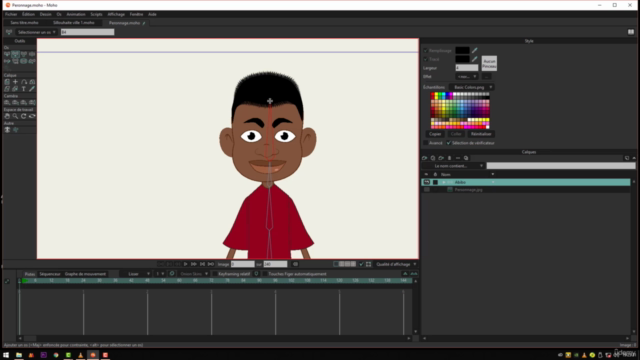
Task: Toggle the checkmark next to display quality
Action: (x=361, y=264)
